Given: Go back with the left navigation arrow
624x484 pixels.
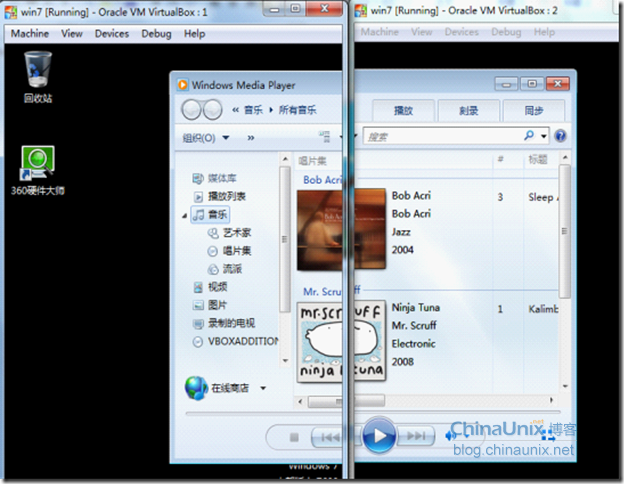Looking at the screenshot, I should [191, 109].
